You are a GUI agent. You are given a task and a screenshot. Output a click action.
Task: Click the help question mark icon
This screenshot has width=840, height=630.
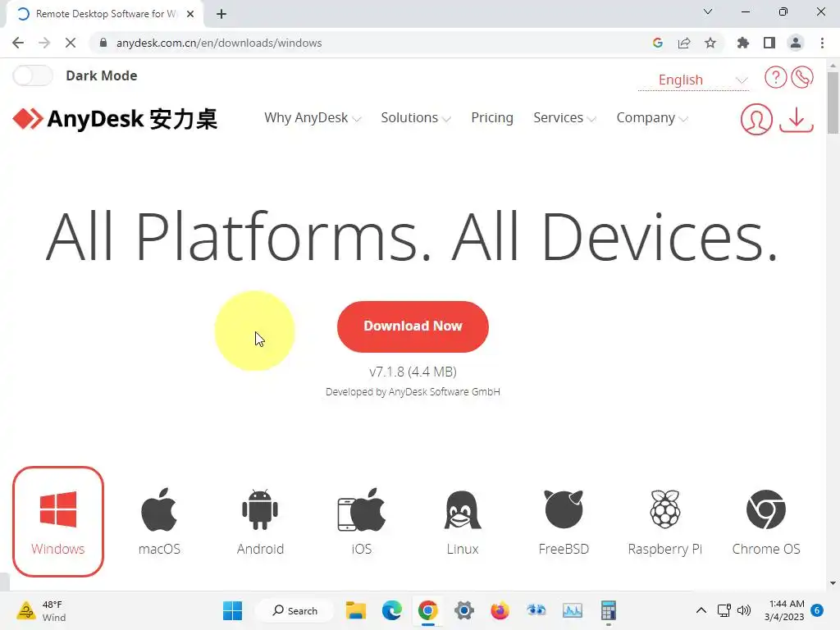(775, 77)
